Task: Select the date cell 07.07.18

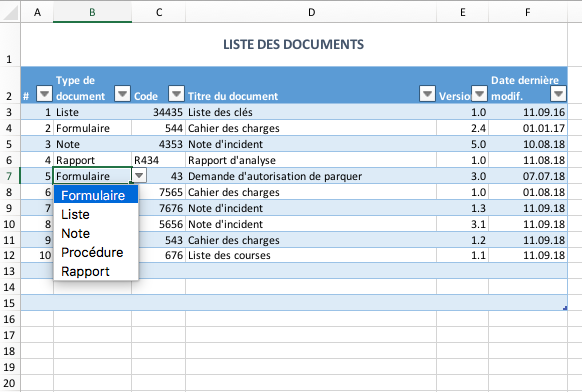Action: click(528, 176)
